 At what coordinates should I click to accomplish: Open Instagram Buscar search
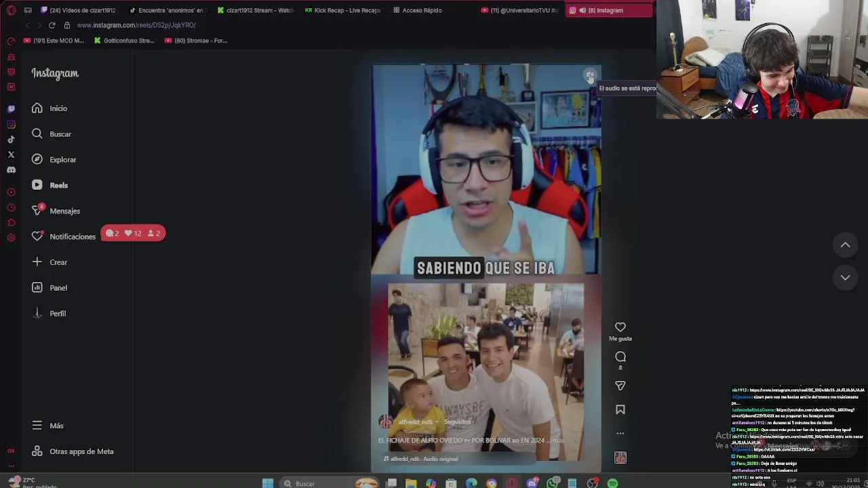tap(51, 134)
